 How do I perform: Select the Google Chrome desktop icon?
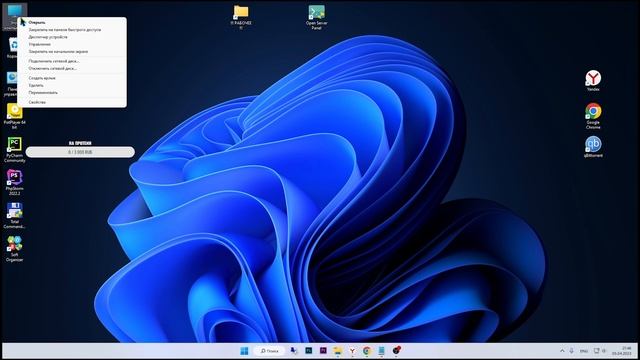[x=593, y=116]
